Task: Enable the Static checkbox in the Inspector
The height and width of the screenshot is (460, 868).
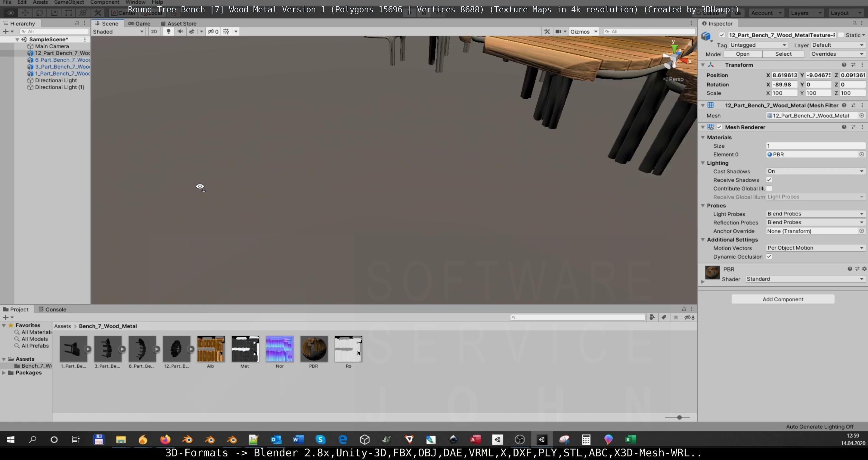Action: click(841, 35)
